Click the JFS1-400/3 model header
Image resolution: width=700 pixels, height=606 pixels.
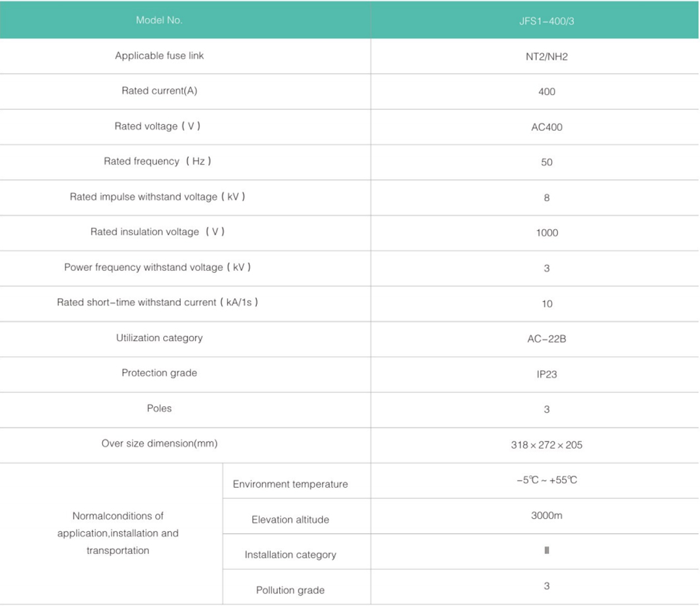point(546,20)
